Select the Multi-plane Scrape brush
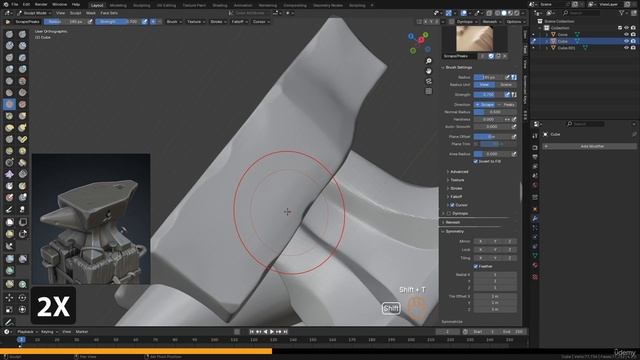The image size is (640, 360). click(x=22, y=104)
